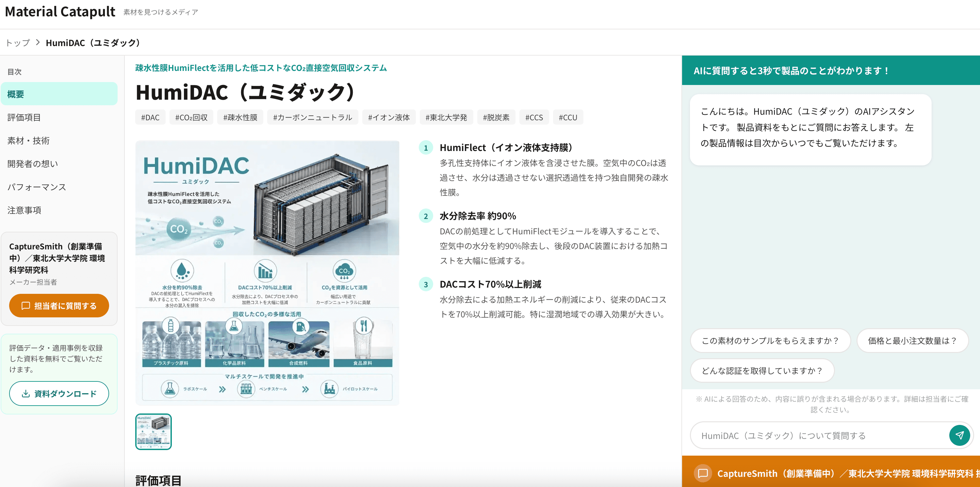Select the #疎水性膜 tag
The image size is (980, 487).
pyautogui.click(x=240, y=117)
